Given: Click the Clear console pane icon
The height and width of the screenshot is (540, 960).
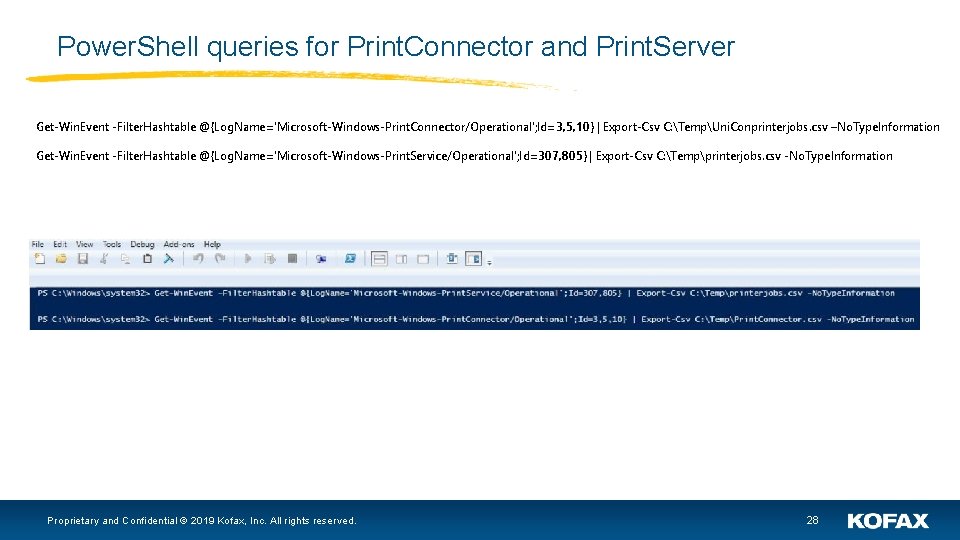Looking at the screenshot, I should click(168, 258).
